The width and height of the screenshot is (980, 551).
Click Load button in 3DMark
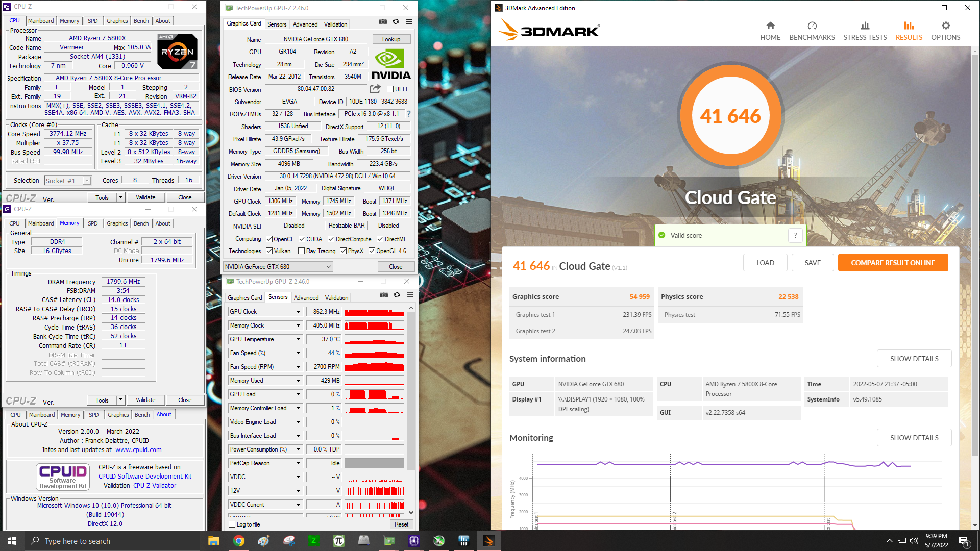pyautogui.click(x=765, y=263)
